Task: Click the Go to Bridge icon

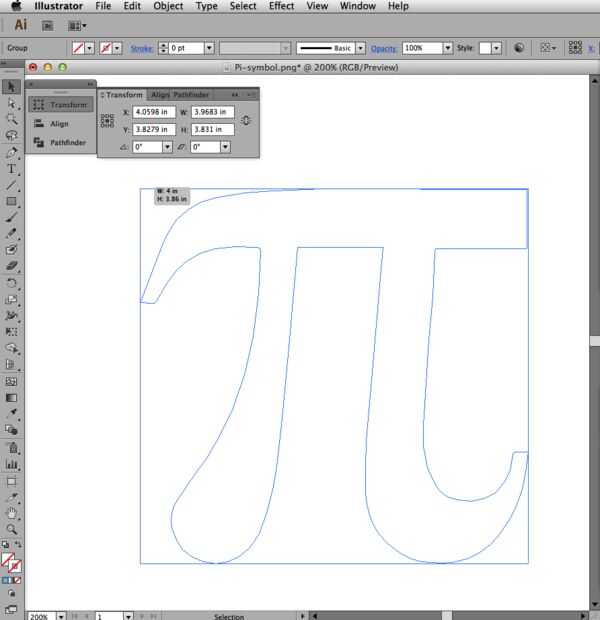Action: point(47,26)
